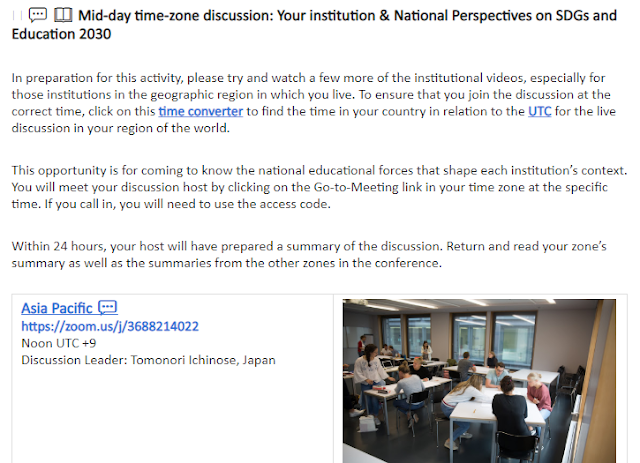Click the 'Education 2030' heading line

click(61, 34)
